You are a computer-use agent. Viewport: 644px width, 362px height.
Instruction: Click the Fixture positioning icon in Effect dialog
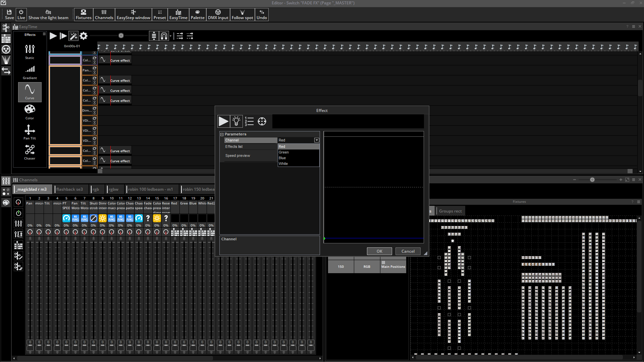[x=262, y=121]
